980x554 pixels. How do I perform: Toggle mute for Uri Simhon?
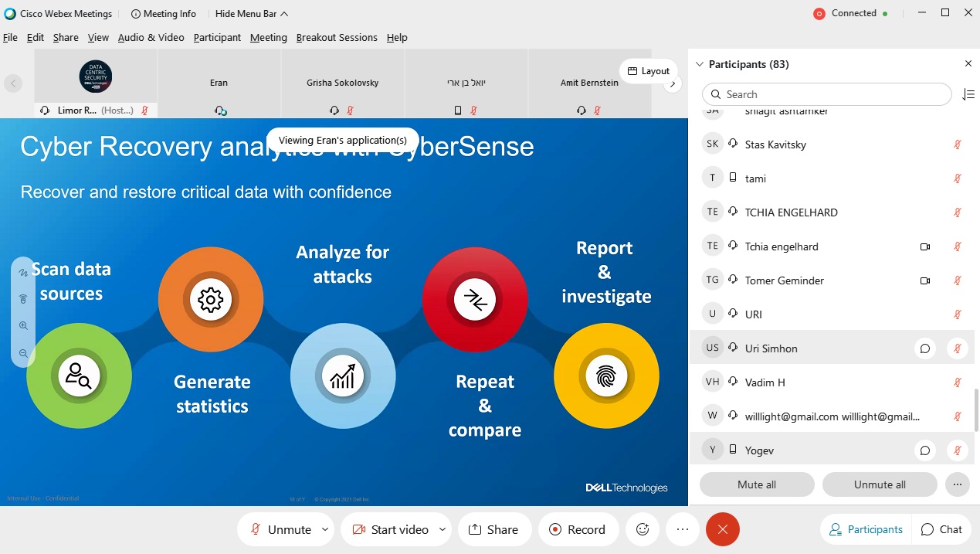[x=958, y=348]
